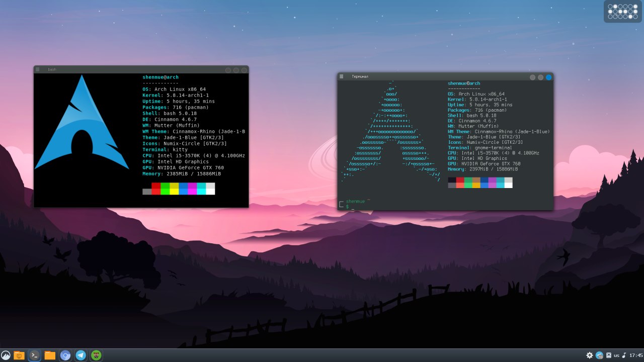
Task: Select the terminal icon in the taskbar
Action: [35, 355]
